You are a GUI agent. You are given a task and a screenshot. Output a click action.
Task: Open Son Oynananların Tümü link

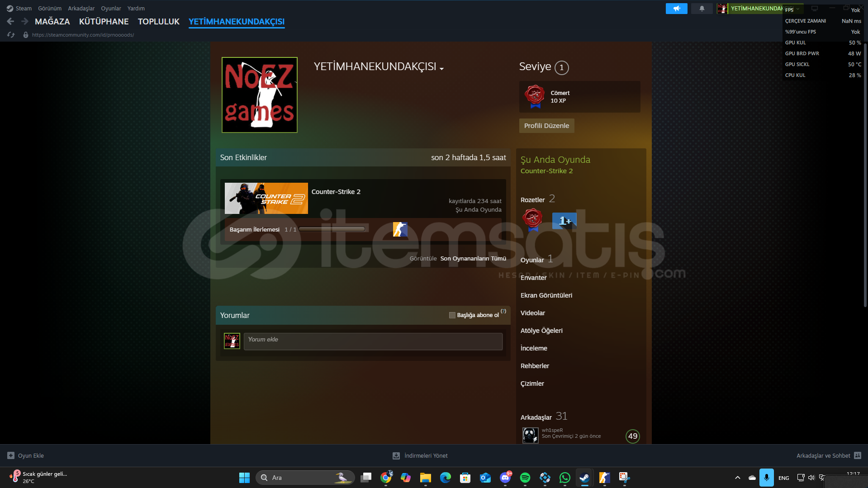473,259
